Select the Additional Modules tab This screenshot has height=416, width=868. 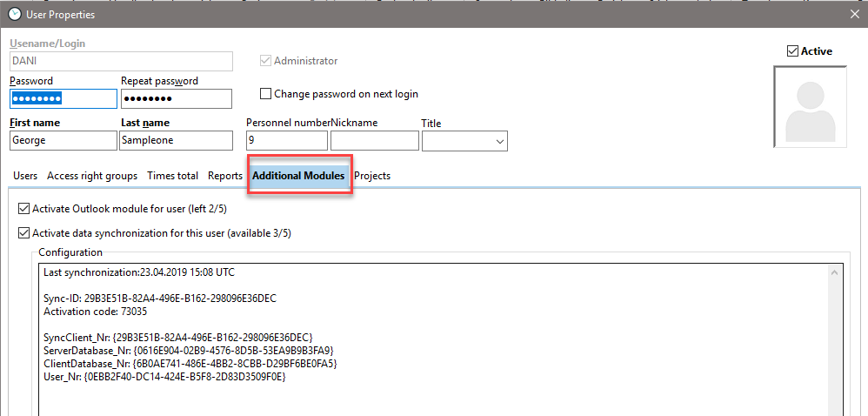[x=298, y=176]
